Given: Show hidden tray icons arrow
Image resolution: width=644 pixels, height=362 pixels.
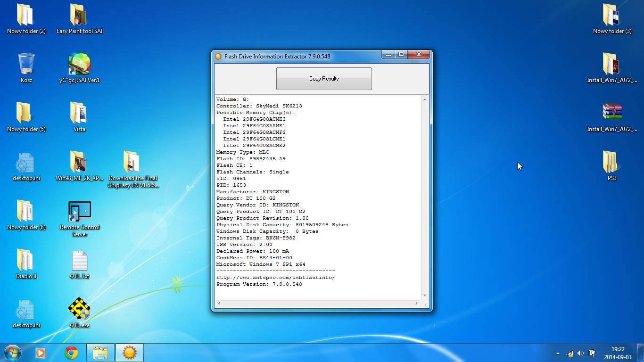Looking at the screenshot, I should click(558, 353).
